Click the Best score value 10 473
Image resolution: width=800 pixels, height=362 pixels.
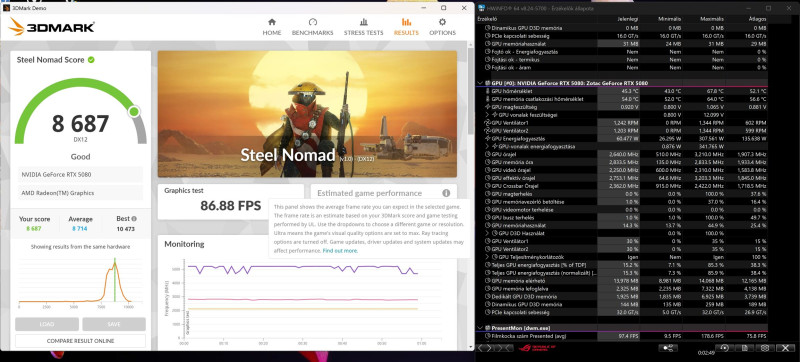[126, 229]
